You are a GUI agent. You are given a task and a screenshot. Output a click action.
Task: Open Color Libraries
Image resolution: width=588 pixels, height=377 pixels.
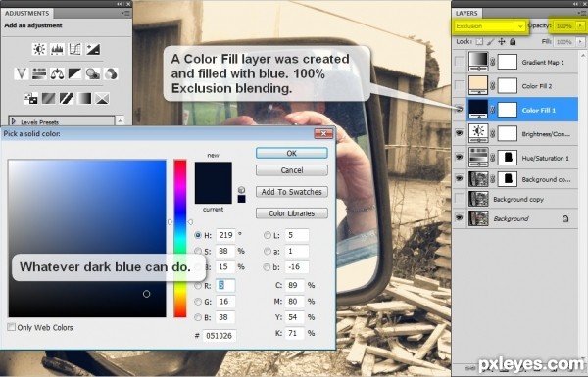coord(292,213)
